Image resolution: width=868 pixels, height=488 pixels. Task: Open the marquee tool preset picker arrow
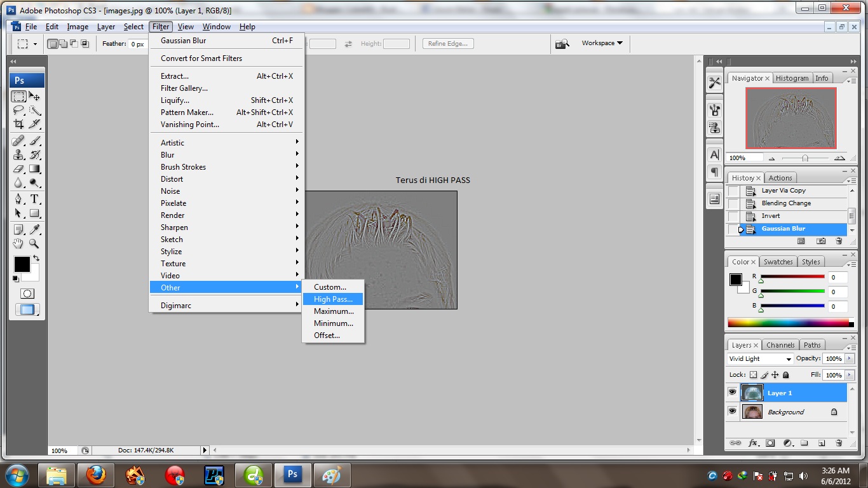pyautogui.click(x=35, y=44)
